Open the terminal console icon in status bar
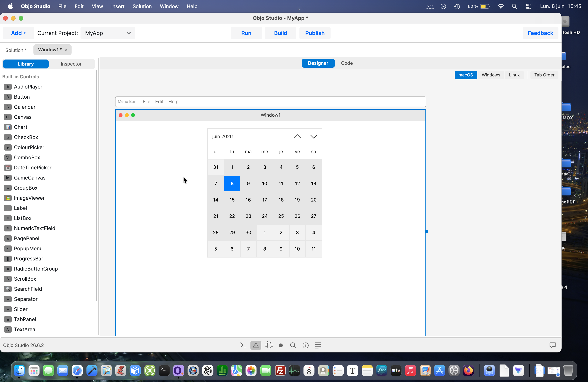This screenshot has width=588, height=382. tap(243, 345)
